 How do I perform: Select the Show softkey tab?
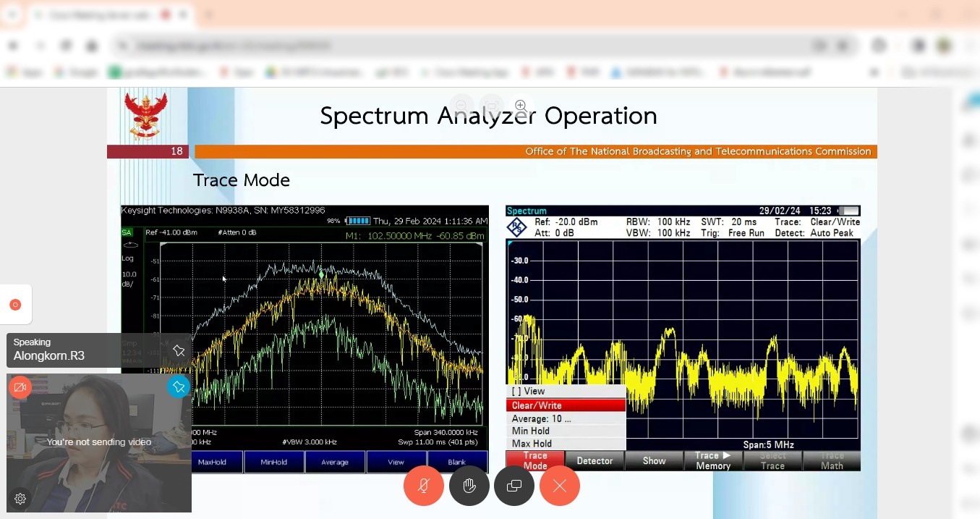click(654, 461)
